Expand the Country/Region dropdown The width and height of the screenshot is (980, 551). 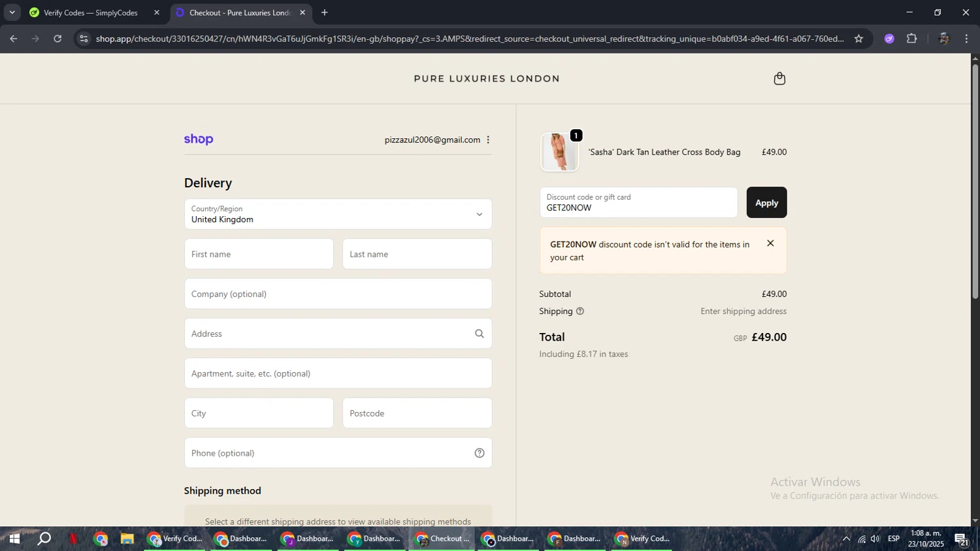click(338, 214)
